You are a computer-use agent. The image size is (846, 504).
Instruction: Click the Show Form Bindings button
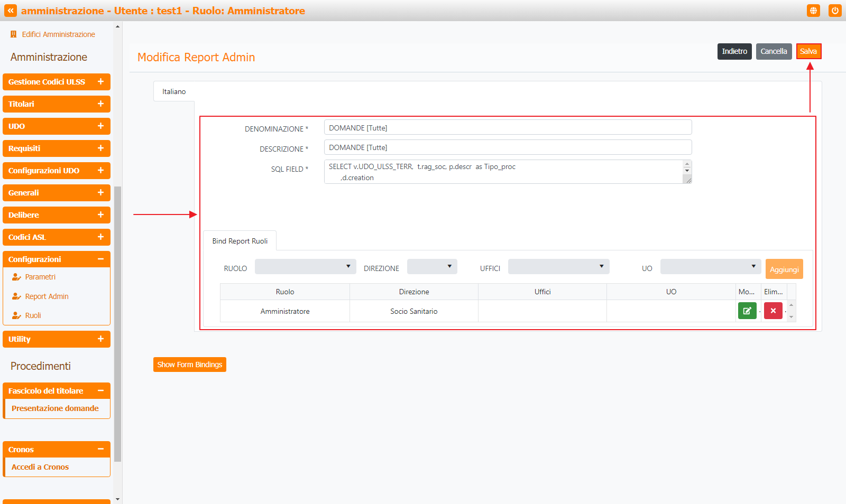click(189, 365)
